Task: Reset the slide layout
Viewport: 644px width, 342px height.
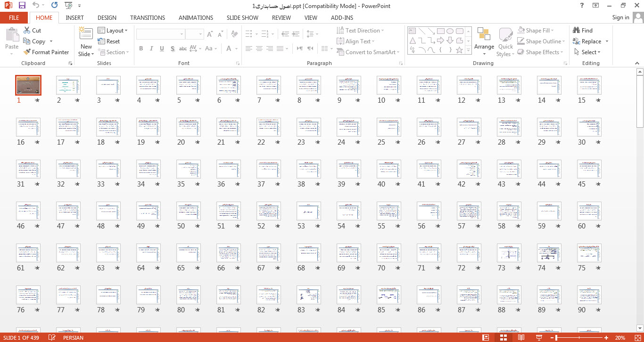Action: click(109, 41)
